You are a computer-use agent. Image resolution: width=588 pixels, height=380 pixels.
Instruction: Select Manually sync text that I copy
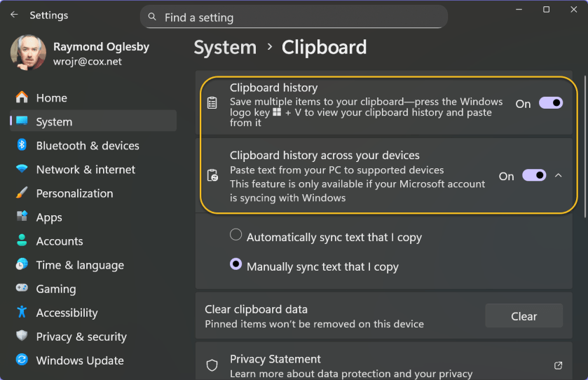[236, 264]
